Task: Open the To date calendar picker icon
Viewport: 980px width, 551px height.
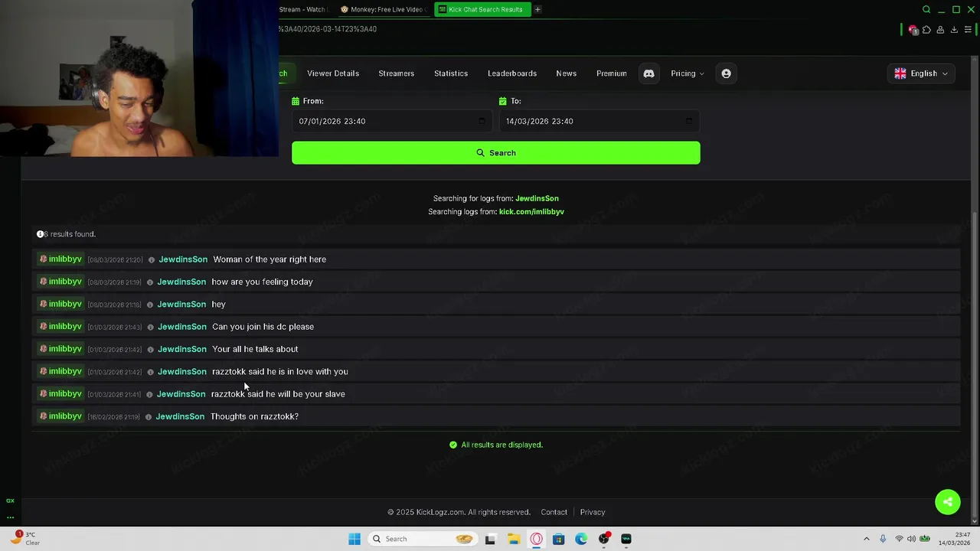Action: (x=689, y=121)
